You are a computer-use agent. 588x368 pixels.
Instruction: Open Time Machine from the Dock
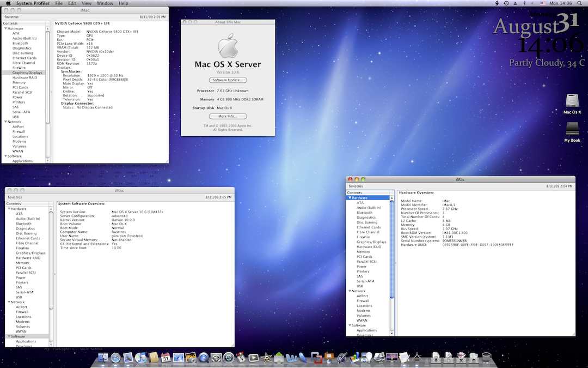pos(229,358)
